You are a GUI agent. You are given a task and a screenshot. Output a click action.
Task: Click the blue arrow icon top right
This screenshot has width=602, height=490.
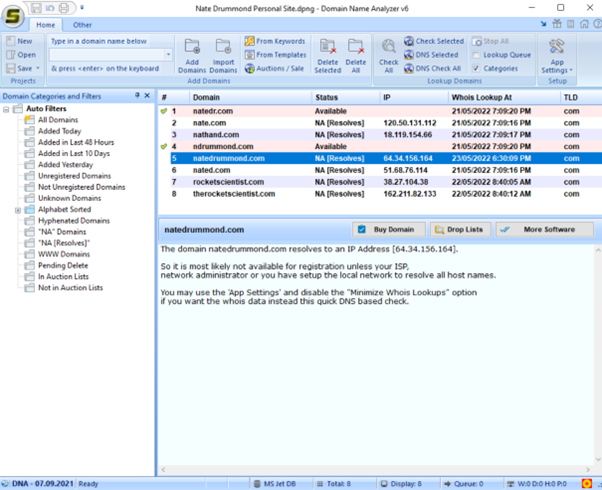[x=543, y=24]
